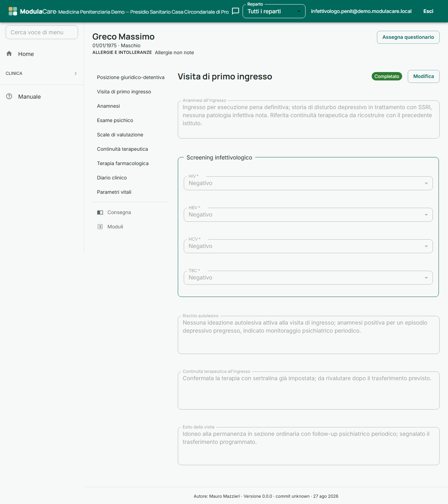The height and width of the screenshot is (504, 448).
Task: Click Esci to log out
Action: pos(428,11)
